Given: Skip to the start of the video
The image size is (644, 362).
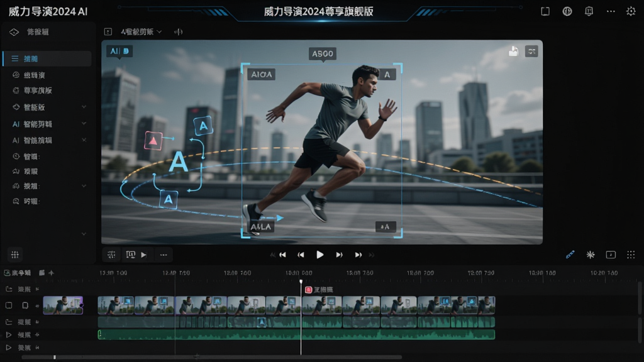Looking at the screenshot, I should click(x=282, y=255).
